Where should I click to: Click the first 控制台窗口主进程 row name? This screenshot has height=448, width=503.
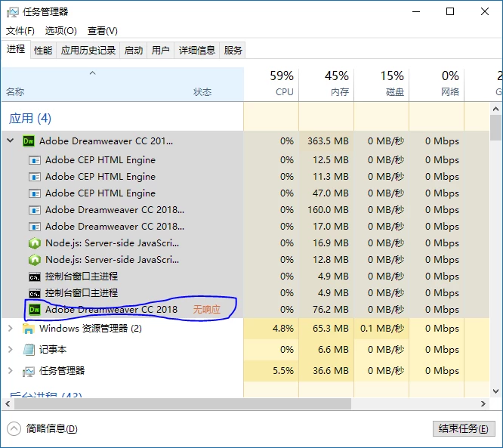pyautogui.click(x=82, y=277)
